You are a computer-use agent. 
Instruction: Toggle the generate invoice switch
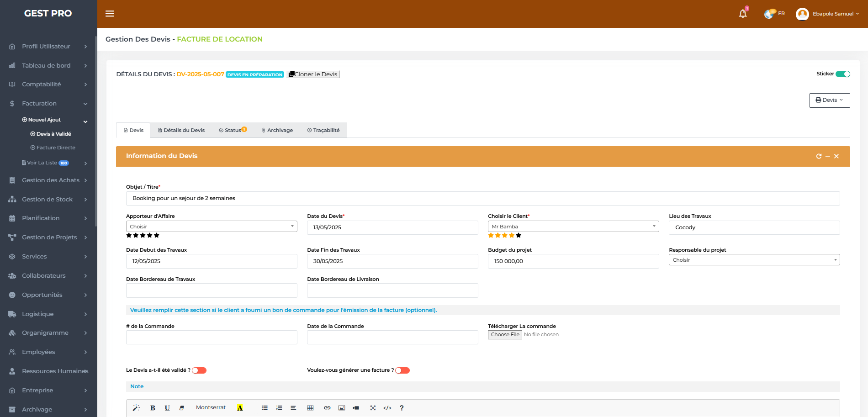pyautogui.click(x=402, y=370)
